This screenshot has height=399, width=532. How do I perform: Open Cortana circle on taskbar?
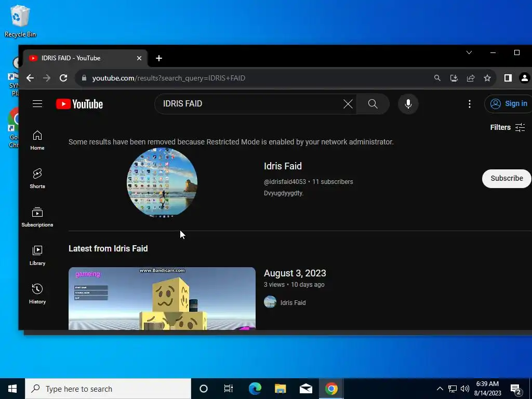(204, 389)
